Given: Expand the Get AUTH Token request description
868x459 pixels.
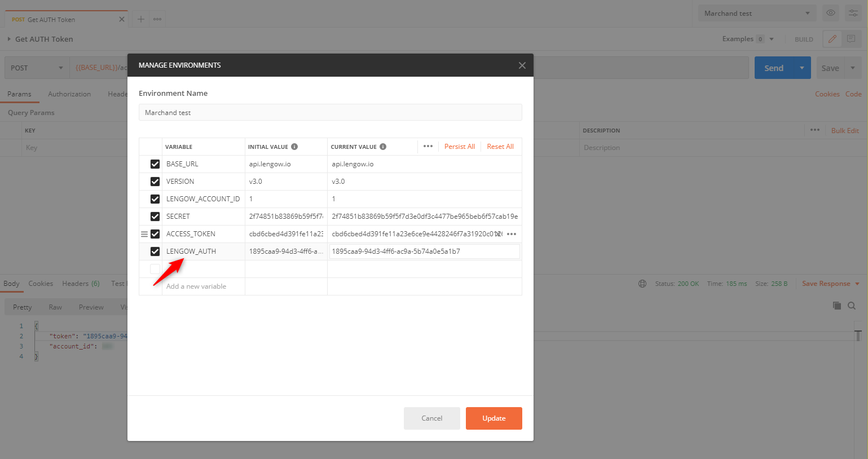Looking at the screenshot, I should [x=9, y=39].
